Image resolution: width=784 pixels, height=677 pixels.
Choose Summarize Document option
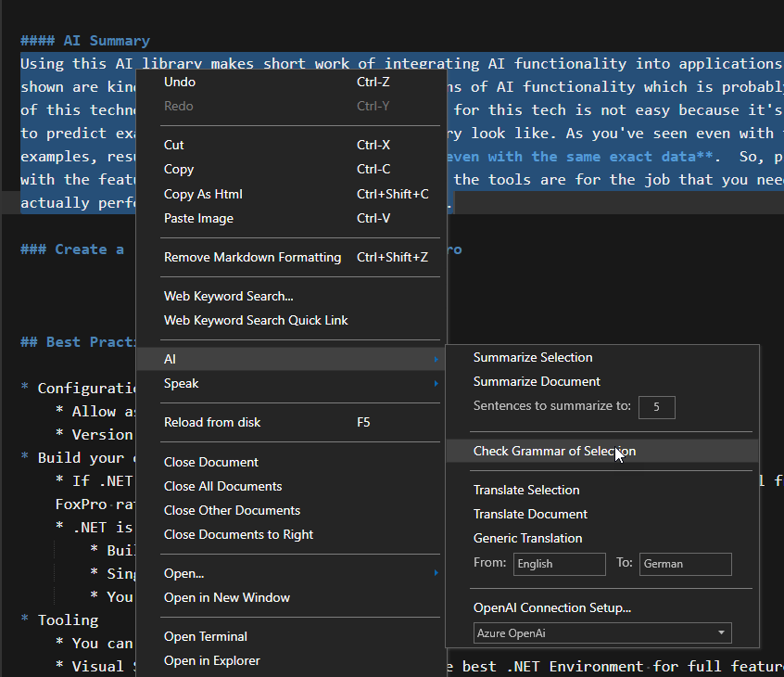pos(537,381)
